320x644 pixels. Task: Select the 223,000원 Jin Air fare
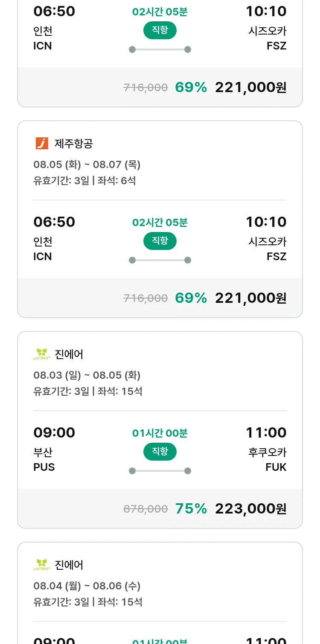pyautogui.click(x=250, y=508)
